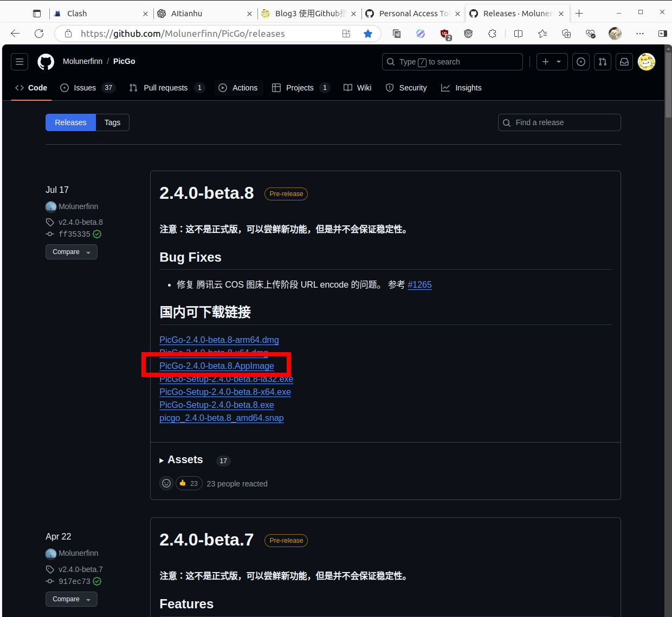Image resolution: width=672 pixels, height=617 pixels.
Task: Select the Releases toggle button
Action: coord(70,122)
